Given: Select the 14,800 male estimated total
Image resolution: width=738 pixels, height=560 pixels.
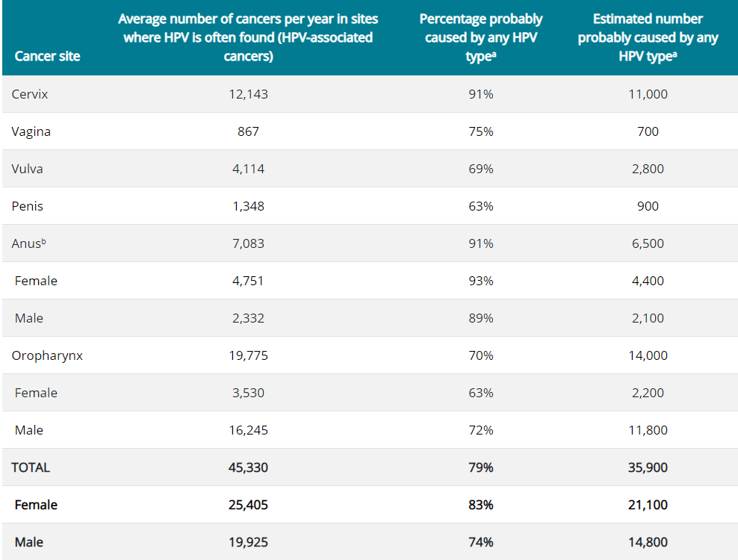Looking at the screenshot, I should pyautogui.click(x=648, y=542).
